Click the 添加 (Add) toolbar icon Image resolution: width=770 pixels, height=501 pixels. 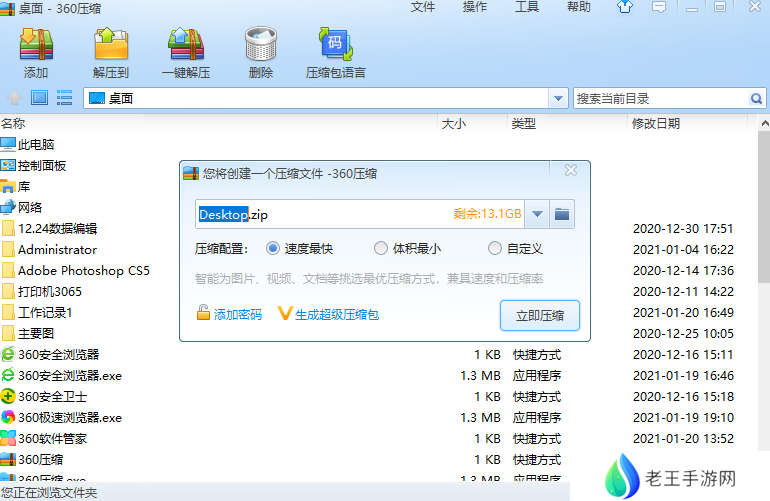[x=36, y=44]
